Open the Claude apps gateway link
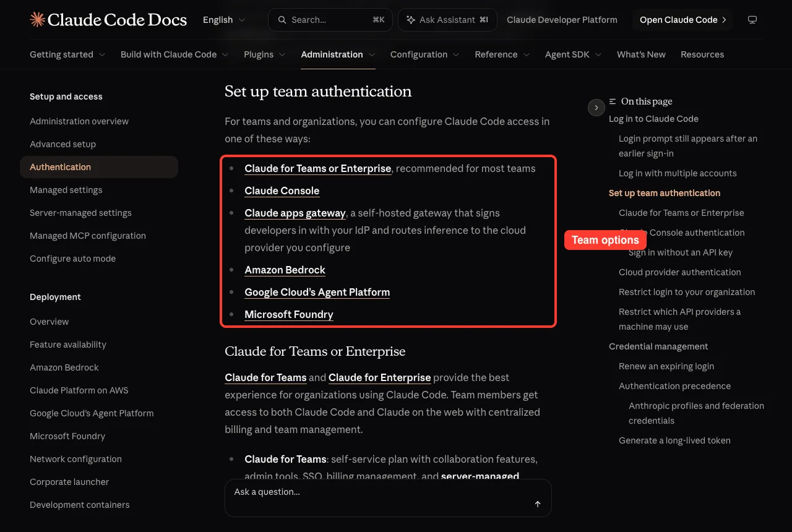This screenshot has height=532, width=792. point(295,213)
